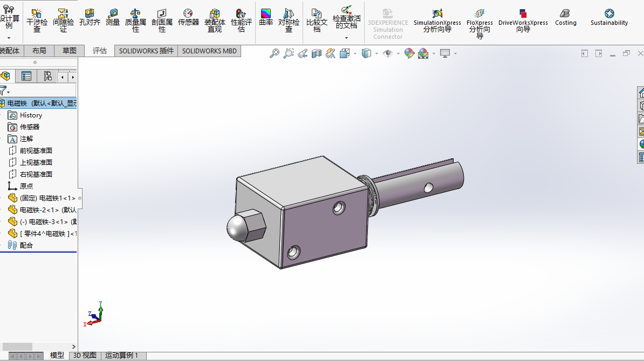Switch to the 草图 sketch tab
The height and width of the screenshot is (361, 644).
point(70,51)
